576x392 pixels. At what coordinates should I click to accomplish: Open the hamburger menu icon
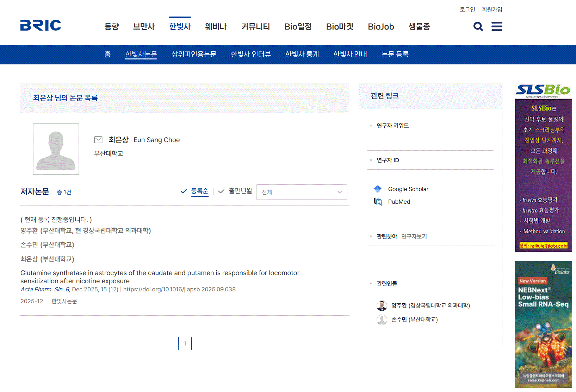497,26
